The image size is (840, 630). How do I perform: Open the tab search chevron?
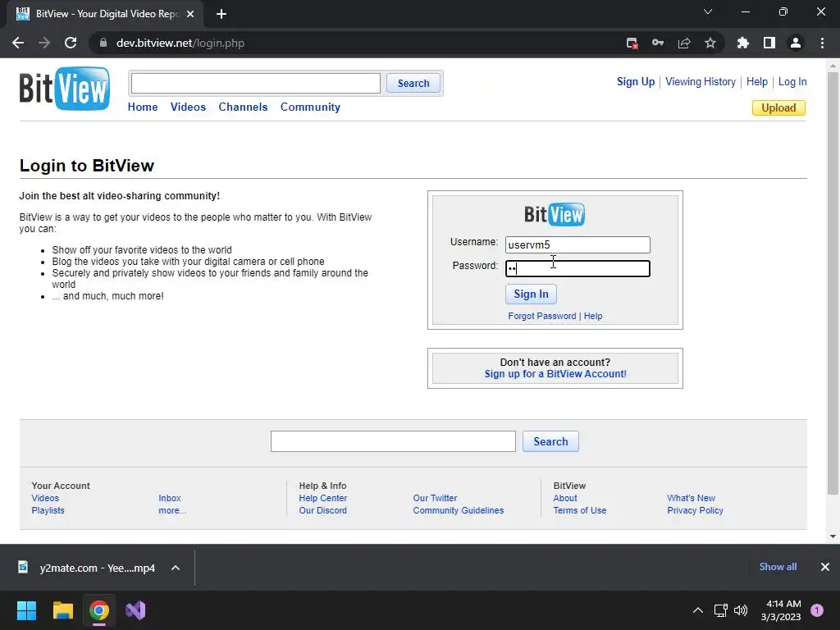[708, 11]
